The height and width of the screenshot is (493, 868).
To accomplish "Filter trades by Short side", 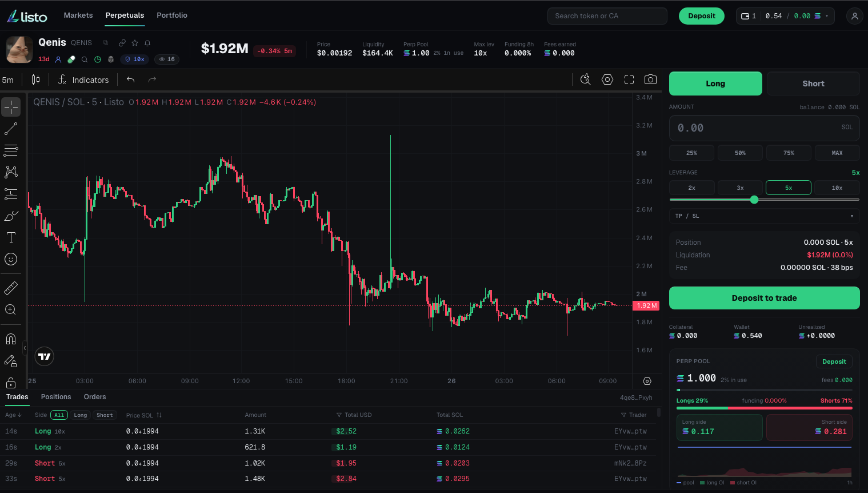I will tap(105, 415).
